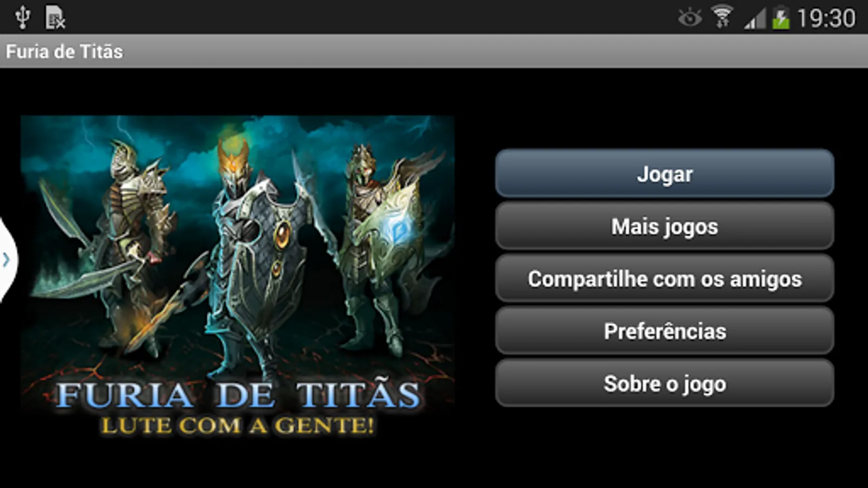Open the Mais jogos option
This screenshot has height=488, width=868.
point(665,226)
